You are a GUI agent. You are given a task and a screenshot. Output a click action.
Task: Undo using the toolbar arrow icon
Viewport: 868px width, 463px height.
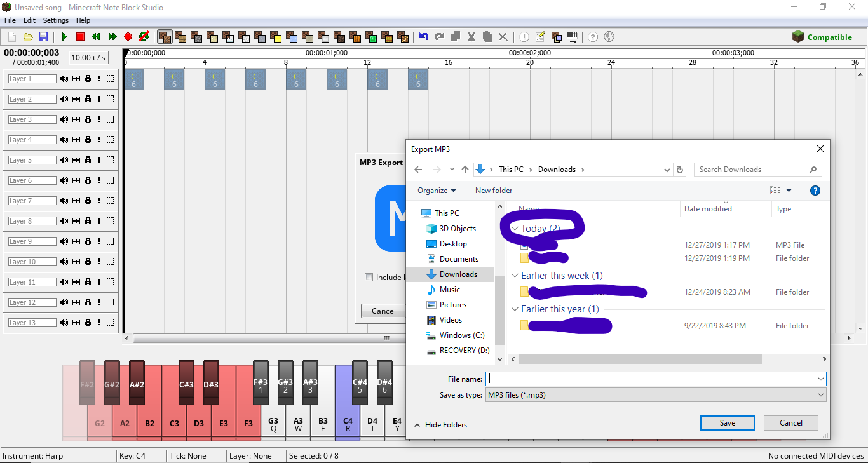click(x=424, y=36)
